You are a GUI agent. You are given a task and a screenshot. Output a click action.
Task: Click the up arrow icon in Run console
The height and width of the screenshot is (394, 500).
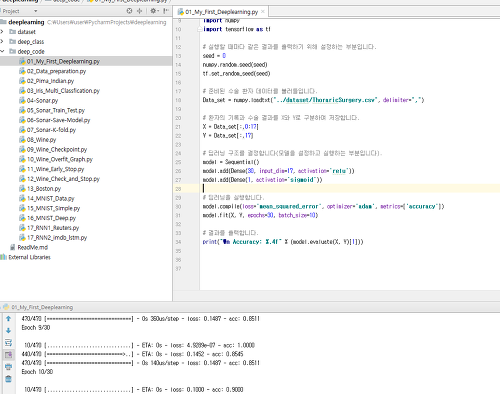coord(9,319)
